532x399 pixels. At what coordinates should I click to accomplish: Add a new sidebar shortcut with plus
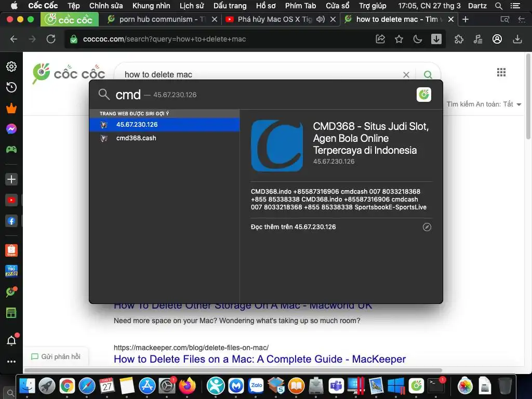point(11,179)
